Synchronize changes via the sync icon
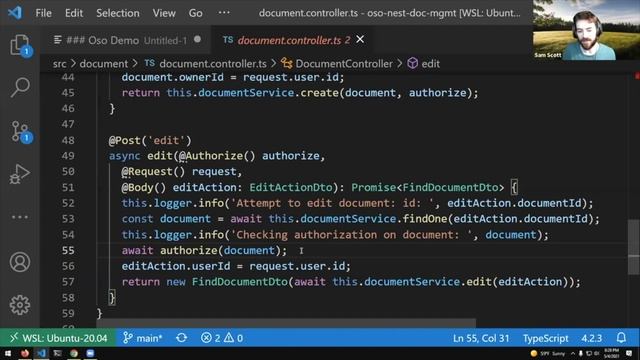This screenshot has width=640, height=360. point(182,338)
